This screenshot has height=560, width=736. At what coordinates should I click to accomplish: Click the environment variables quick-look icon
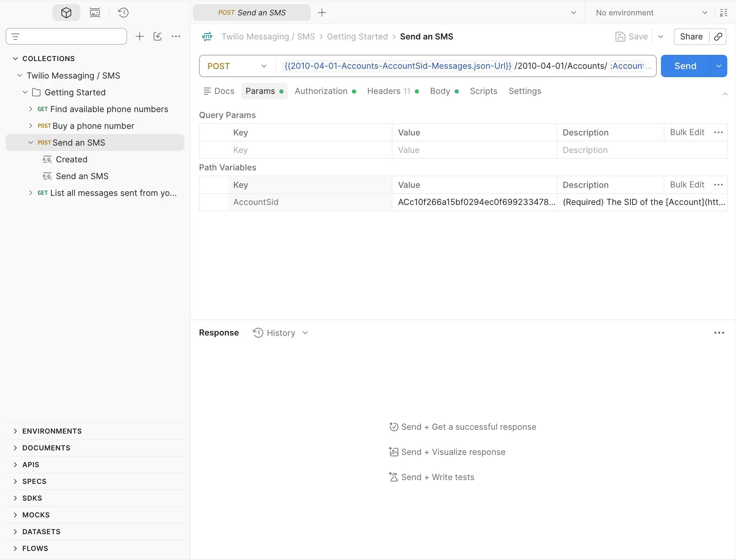coord(723,13)
